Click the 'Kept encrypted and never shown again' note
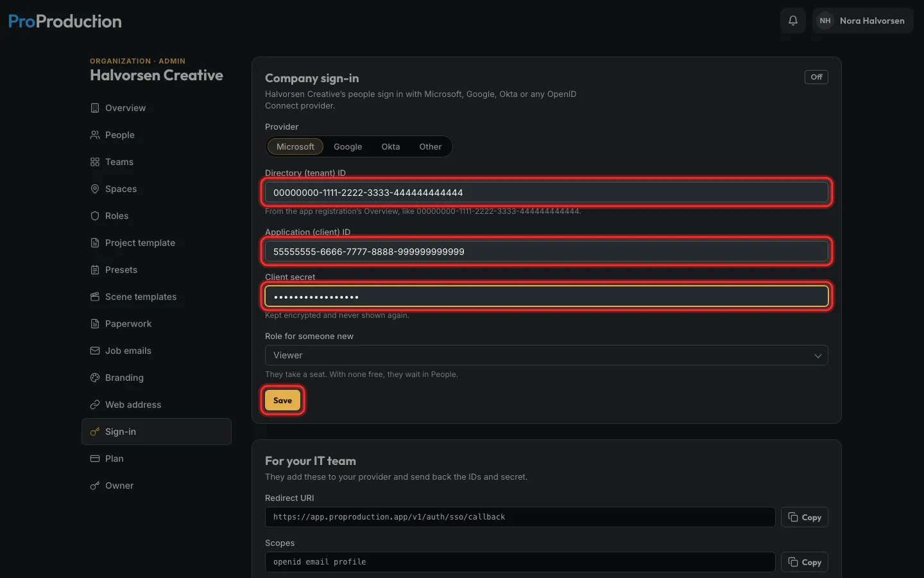This screenshot has width=924, height=578. point(337,315)
